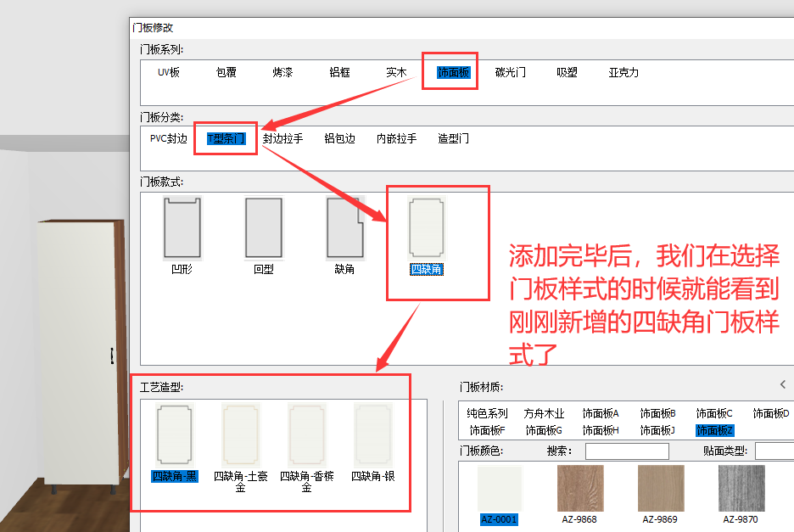Pick the AZ-9868 wood grain swatch
This screenshot has height=532, width=794.
point(579,489)
